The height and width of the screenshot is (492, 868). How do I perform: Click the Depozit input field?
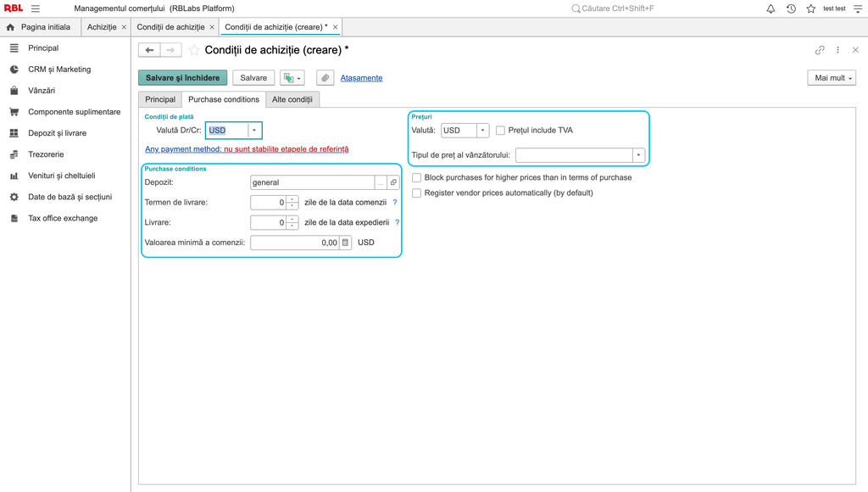pos(312,182)
